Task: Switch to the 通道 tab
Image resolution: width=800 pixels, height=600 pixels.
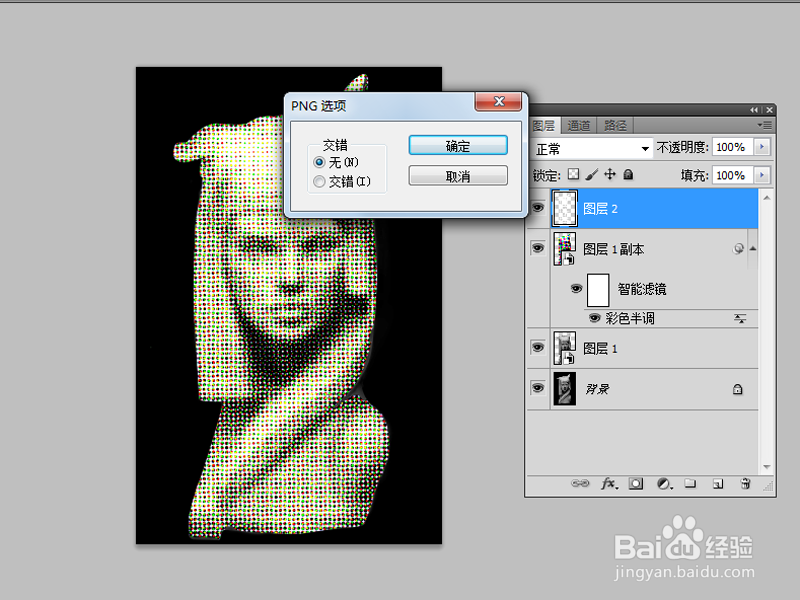Action: [579, 126]
